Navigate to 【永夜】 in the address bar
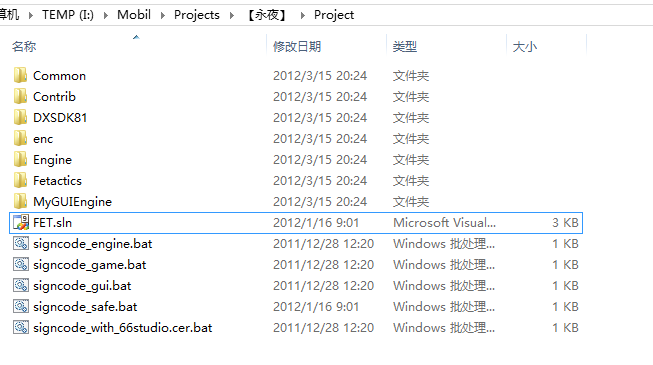Viewport: 653px width, 365px height. pyautogui.click(x=267, y=15)
